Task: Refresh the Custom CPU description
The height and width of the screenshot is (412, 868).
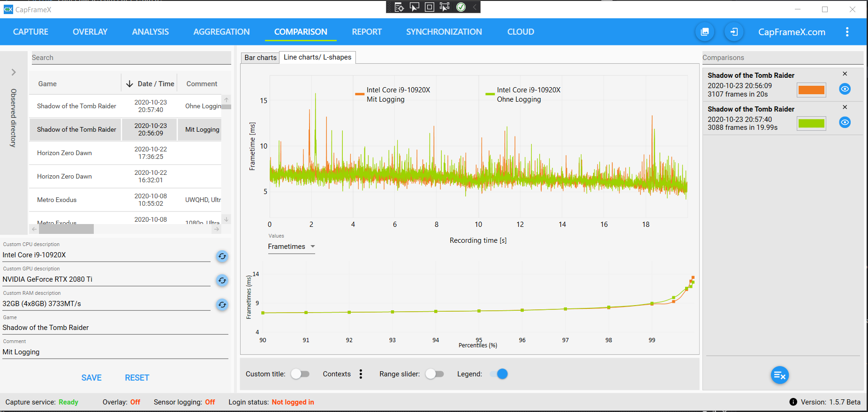Action: coord(222,256)
